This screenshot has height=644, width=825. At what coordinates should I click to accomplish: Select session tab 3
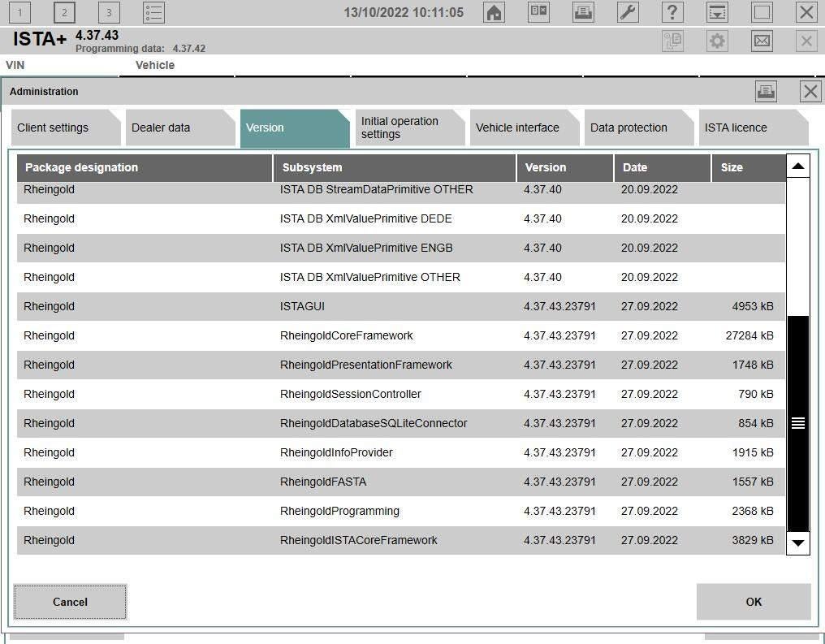point(109,12)
